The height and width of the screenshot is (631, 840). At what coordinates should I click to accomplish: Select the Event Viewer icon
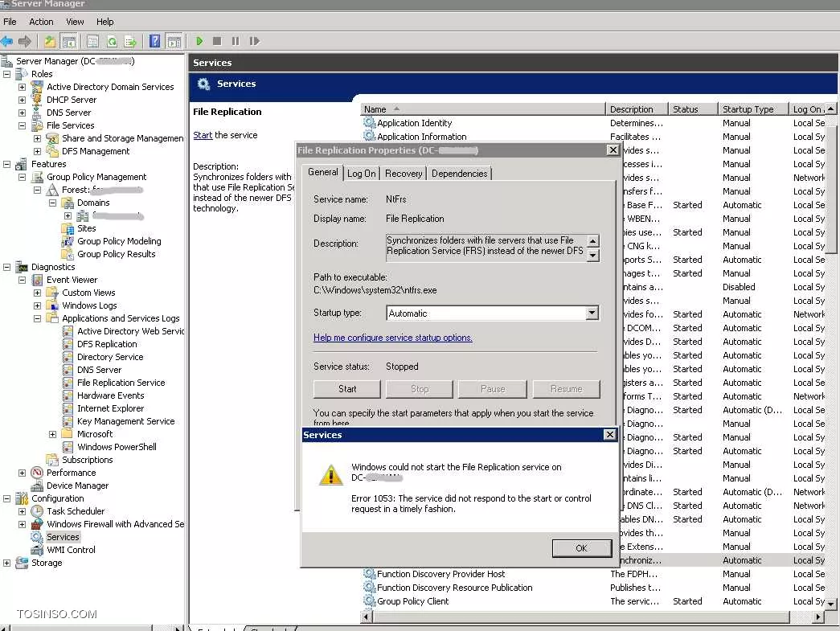tap(37, 280)
